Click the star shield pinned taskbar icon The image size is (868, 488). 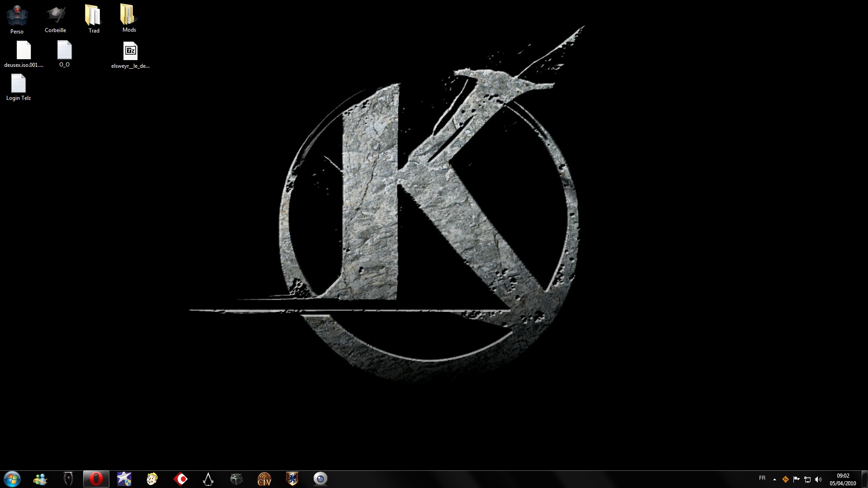(124, 479)
